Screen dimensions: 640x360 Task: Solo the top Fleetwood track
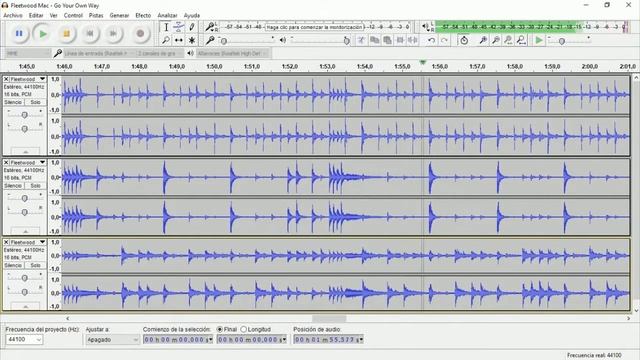point(35,102)
